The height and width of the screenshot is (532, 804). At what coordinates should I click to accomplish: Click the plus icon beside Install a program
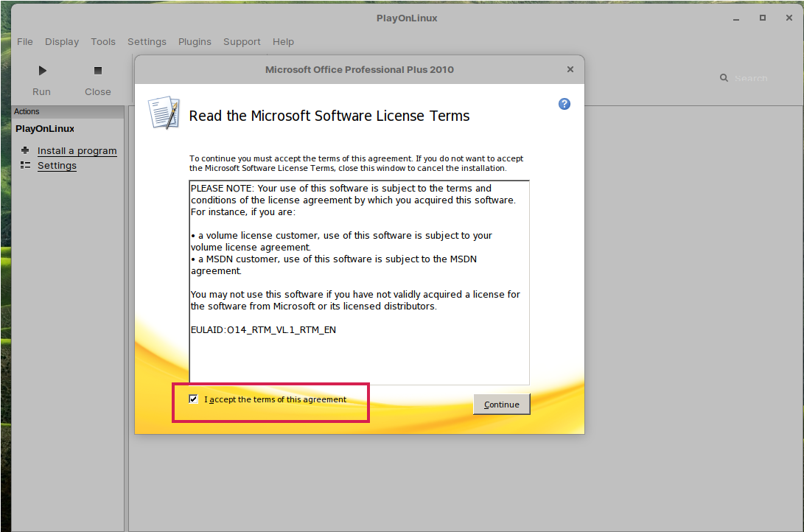(x=25, y=150)
